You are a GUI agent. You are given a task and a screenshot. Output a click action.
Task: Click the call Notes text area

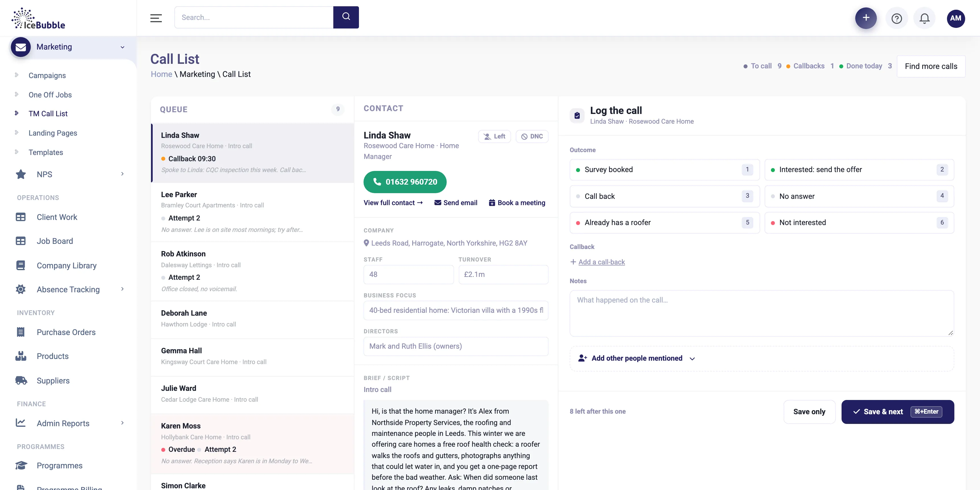(761, 313)
